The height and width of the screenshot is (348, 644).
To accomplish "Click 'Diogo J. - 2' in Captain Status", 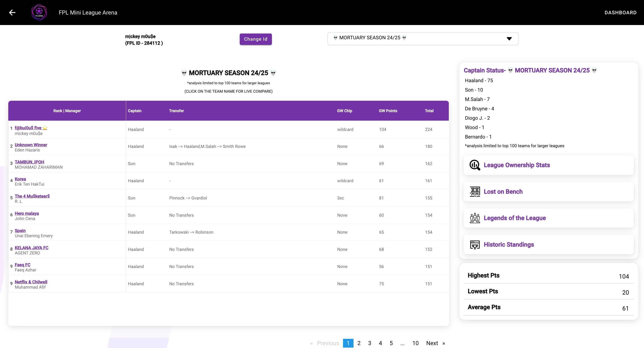I will coord(477,118).
